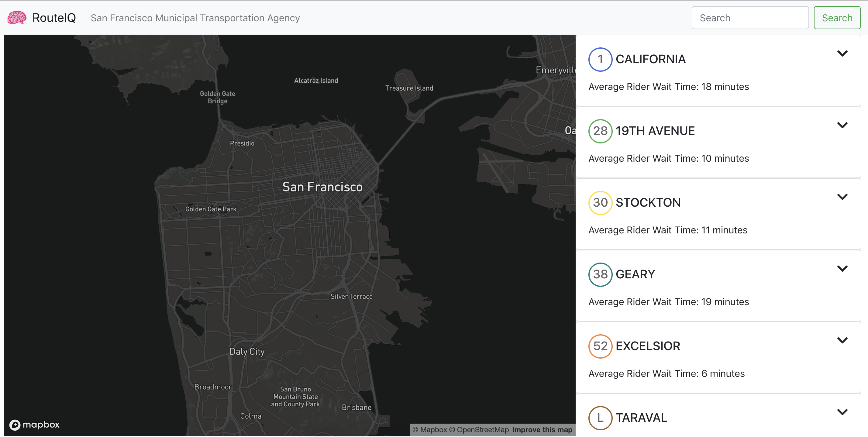
Task: Open the Improve this map link
Action: click(x=542, y=430)
